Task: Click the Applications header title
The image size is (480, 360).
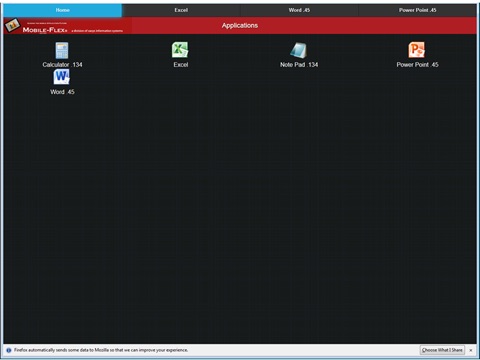Action: (240, 25)
